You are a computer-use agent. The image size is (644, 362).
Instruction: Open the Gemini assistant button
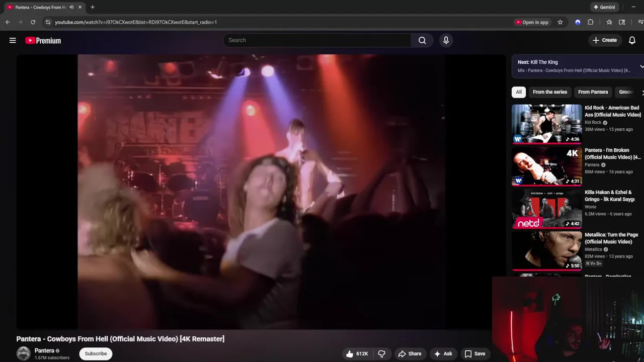tap(604, 7)
